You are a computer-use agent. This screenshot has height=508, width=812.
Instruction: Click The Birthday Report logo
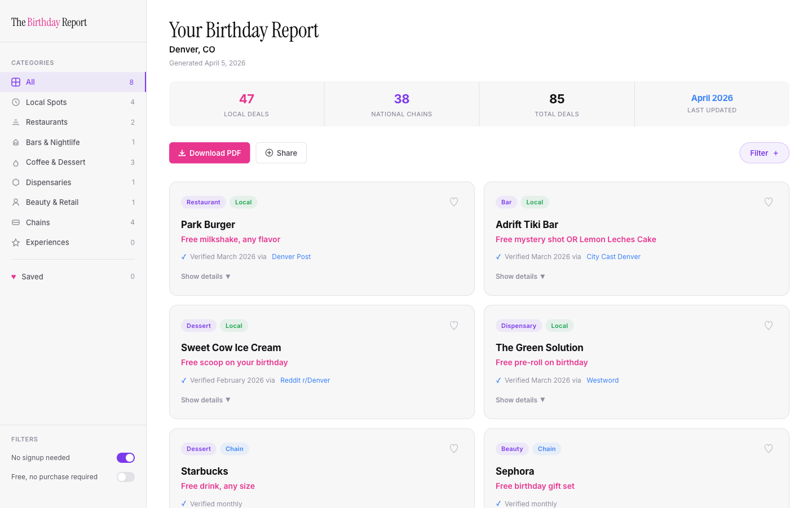click(x=49, y=23)
